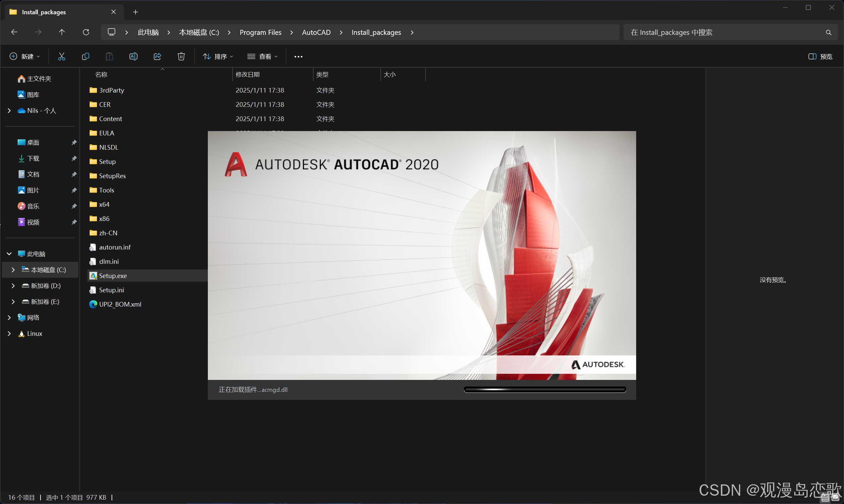This screenshot has height=504, width=844.
Task: Open the three-dot more options menu
Action: (298, 57)
